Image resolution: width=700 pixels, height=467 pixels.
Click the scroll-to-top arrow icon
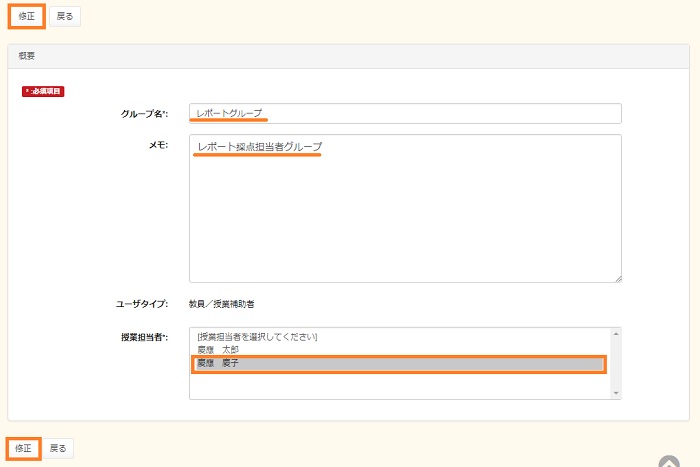pyautogui.click(x=670, y=461)
